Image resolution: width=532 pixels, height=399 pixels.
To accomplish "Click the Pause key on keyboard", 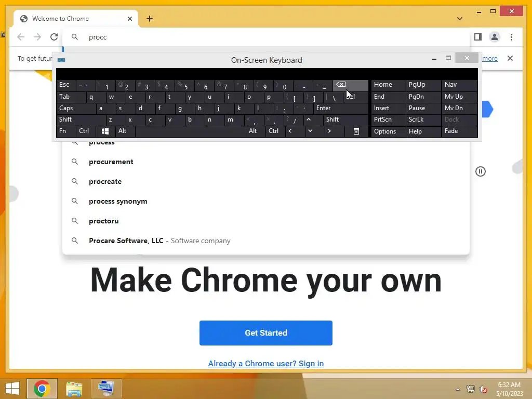I will click(x=423, y=108).
